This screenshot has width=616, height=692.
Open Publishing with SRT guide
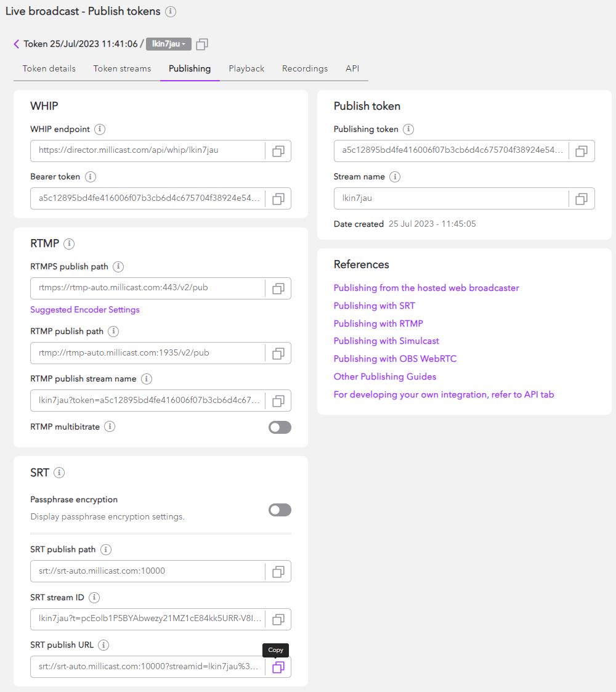click(374, 306)
